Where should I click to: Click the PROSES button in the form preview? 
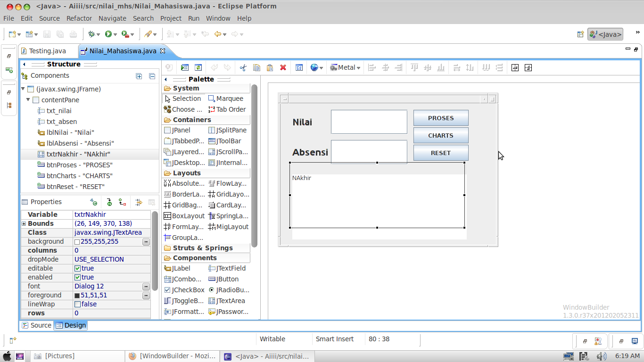click(x=440, y=118)
